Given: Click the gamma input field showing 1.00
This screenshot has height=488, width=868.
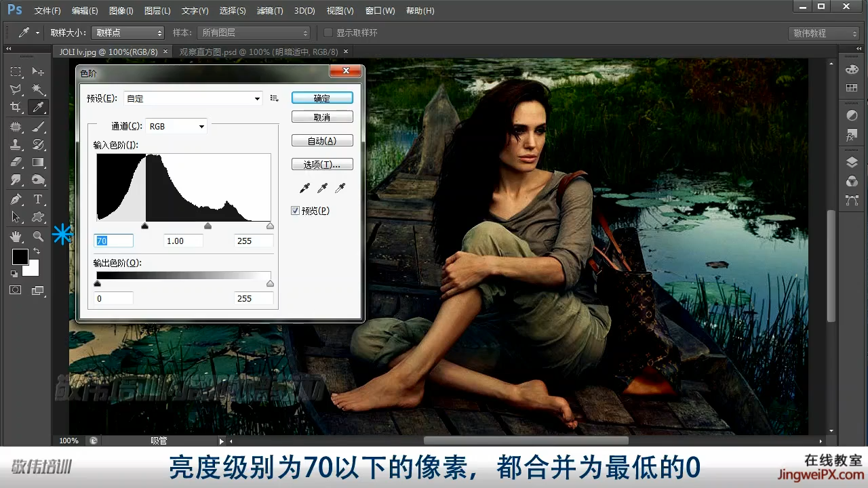Looking at the screenshot, I should pos(183,241).
